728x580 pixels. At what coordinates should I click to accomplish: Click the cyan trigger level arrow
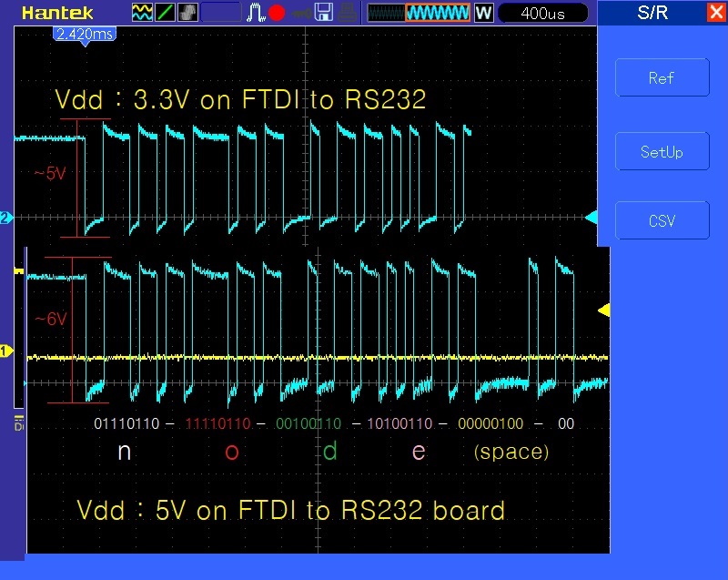tap(591, 217)
